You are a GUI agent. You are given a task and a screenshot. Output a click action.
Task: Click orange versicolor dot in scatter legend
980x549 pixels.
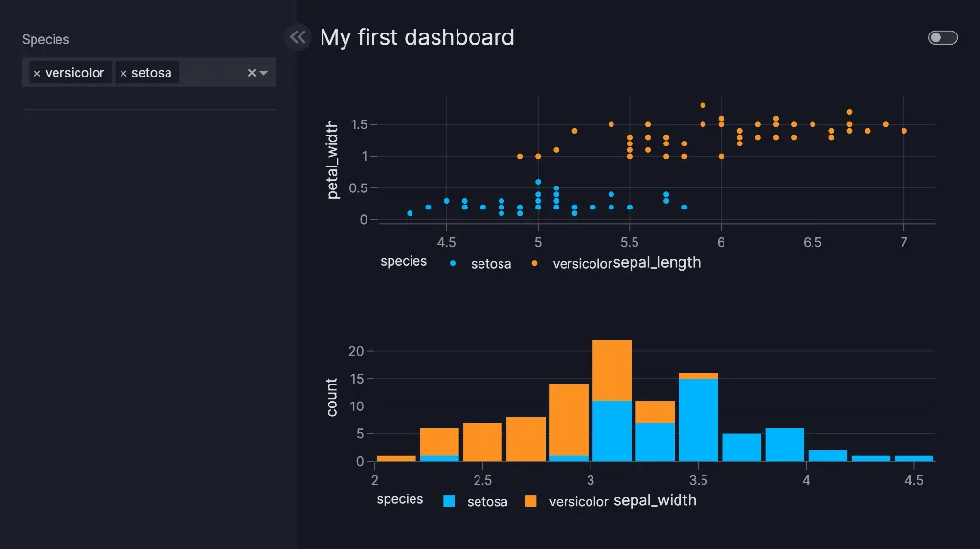click(534, 263)
